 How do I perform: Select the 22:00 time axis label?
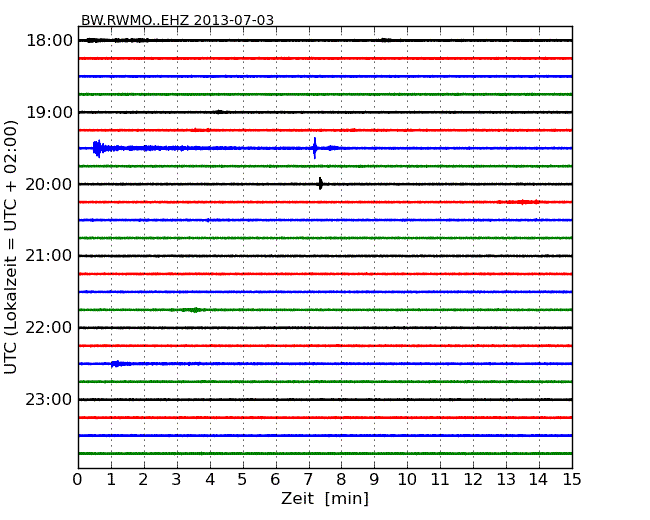click(49, 328)
